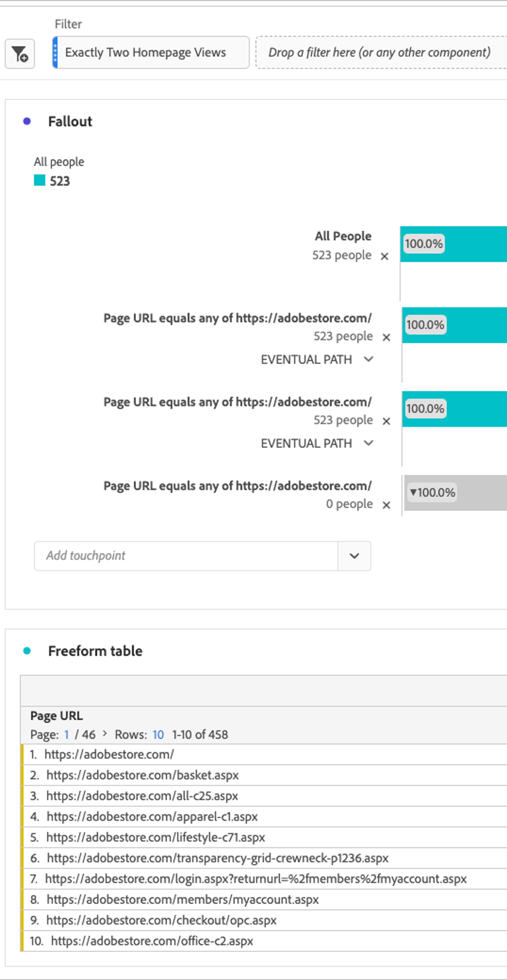Click the 523 legend value
The width and height of the screenshot is (507, 980).
(x=60, y=181)
